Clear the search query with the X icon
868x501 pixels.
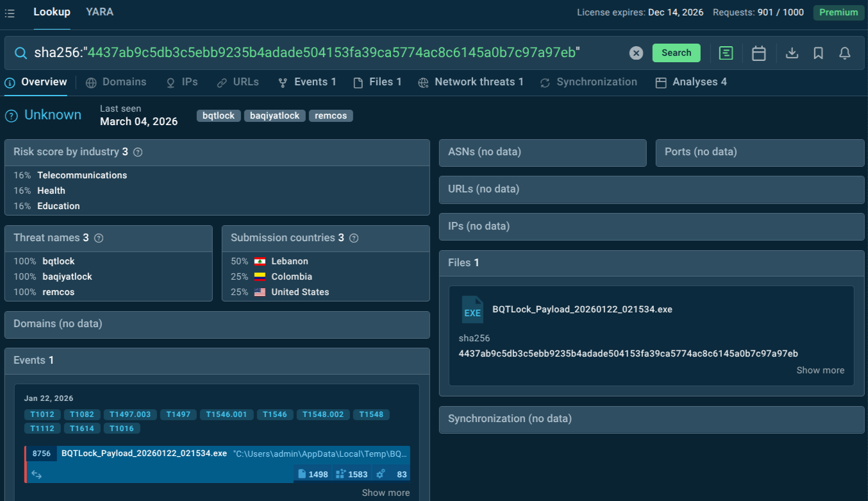click(x=636, y=53)
